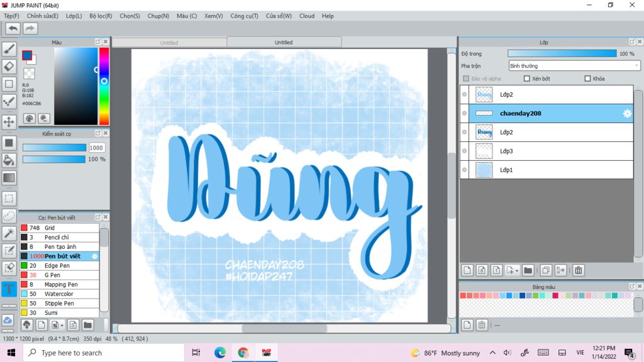Open settings gear of chaenday208 layer

[x=627, y=114]
